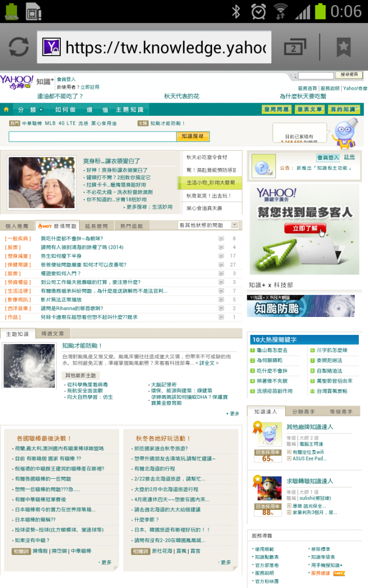Open 服務首頁 link at top right

[307, 88]
